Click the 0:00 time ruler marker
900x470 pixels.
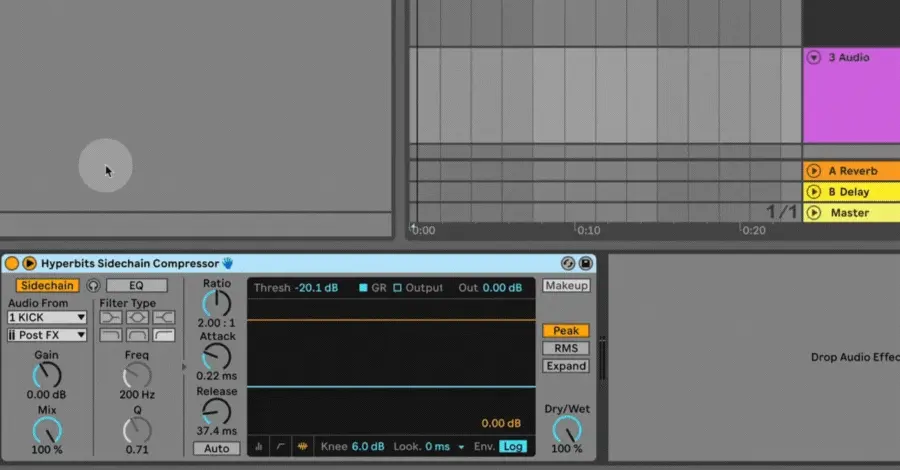coord(423,230)
